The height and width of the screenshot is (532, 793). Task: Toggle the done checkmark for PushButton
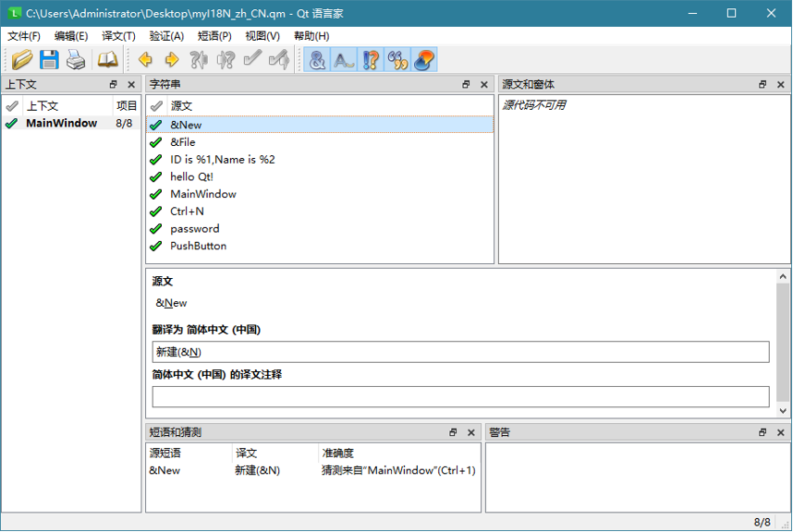click(x=156, y=246)
